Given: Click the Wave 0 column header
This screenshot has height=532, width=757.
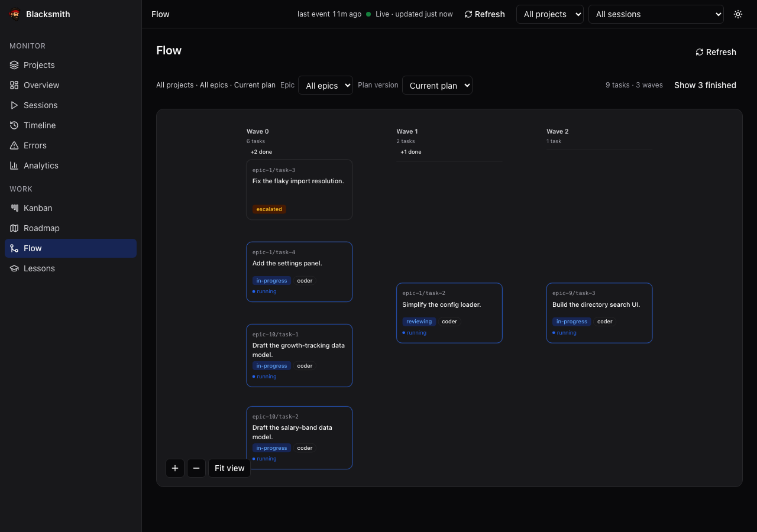Looking at the screenshot, I should tap(257, 131).
